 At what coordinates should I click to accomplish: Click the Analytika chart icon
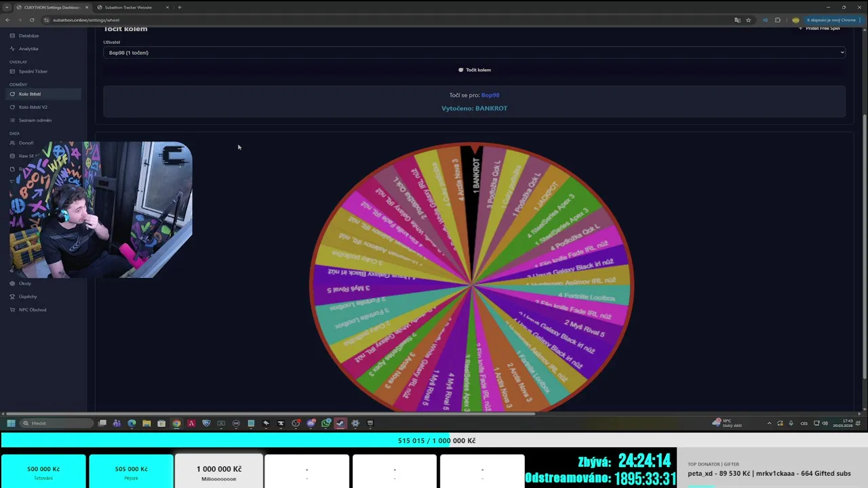coord(12,49)
